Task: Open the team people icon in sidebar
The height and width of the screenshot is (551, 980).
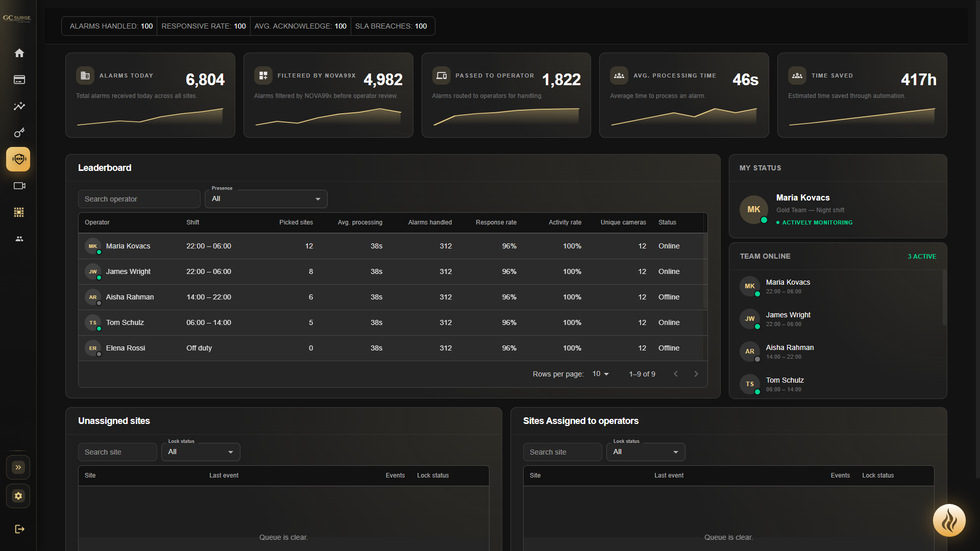Action: click(x=19, y=239)
